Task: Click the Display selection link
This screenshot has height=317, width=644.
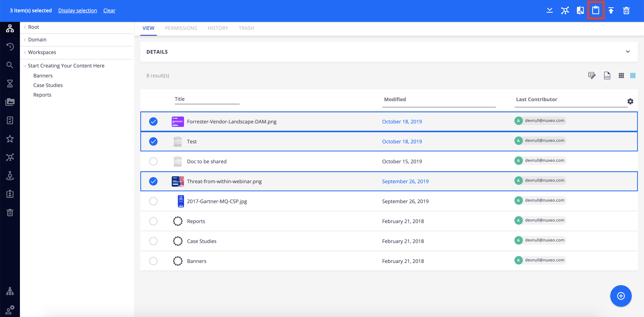Action: point(78,10)
